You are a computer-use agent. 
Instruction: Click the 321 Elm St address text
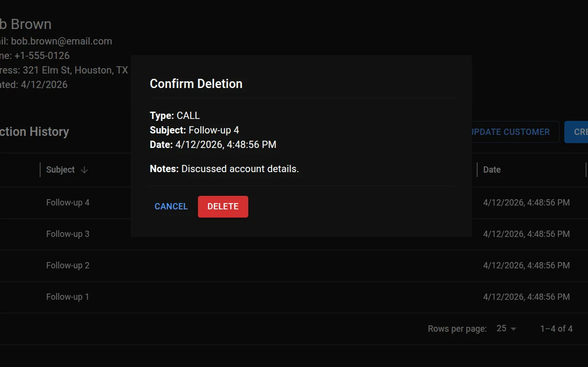(x=63, y=70)
